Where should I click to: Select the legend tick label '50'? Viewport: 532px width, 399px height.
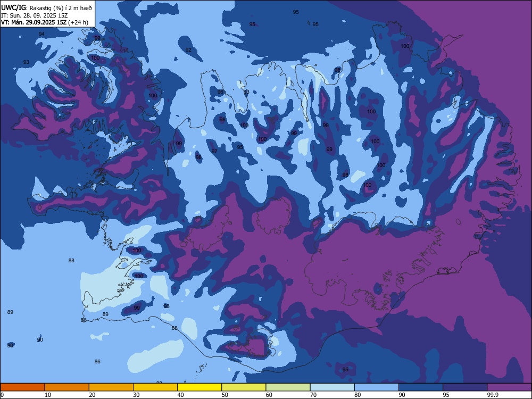[225, 395]
